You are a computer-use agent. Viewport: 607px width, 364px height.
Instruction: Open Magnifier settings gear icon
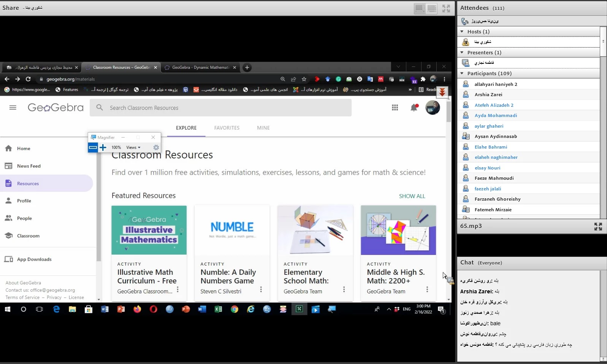(156, 147)
